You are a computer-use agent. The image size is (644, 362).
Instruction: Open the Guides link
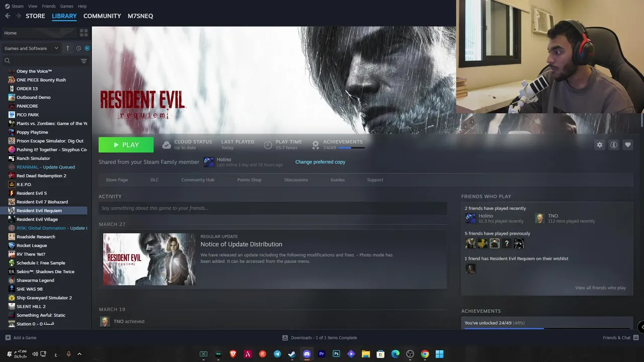point(338,180)
